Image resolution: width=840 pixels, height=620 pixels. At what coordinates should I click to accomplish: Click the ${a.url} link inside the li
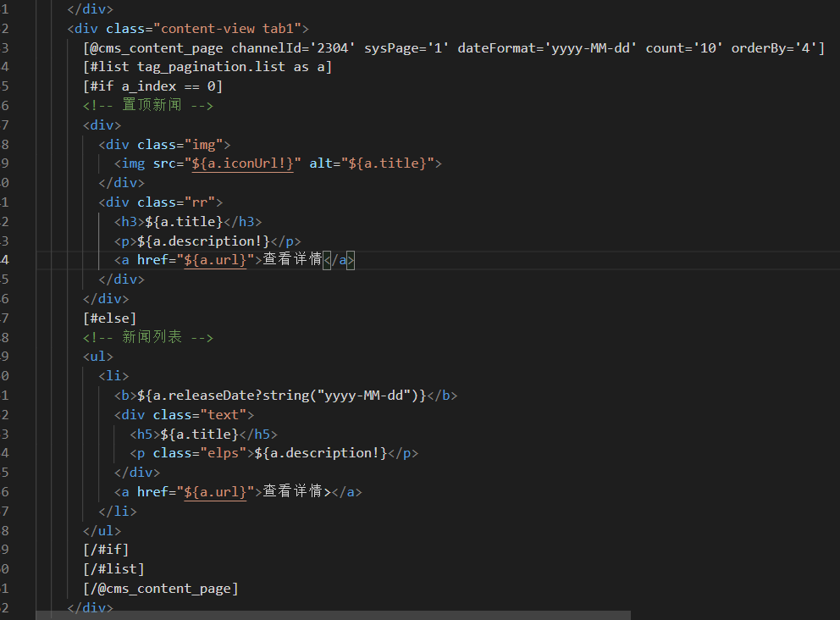[215, 492]
